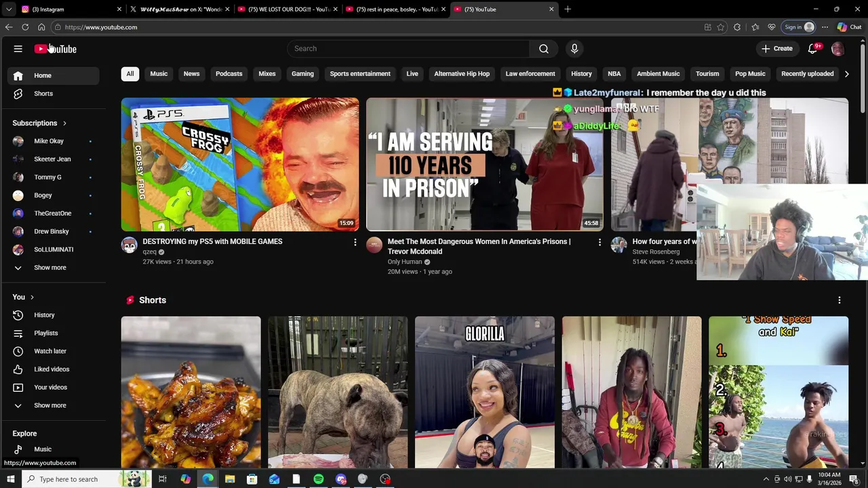Screen dimensions: 868x488
Task: Open the GLORILLA short thumbnail
Action: [x=484, y=392]
